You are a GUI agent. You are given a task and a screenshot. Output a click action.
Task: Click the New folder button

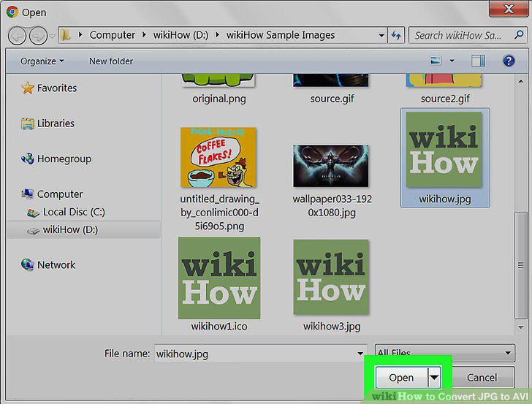click(x=111, y=61)
